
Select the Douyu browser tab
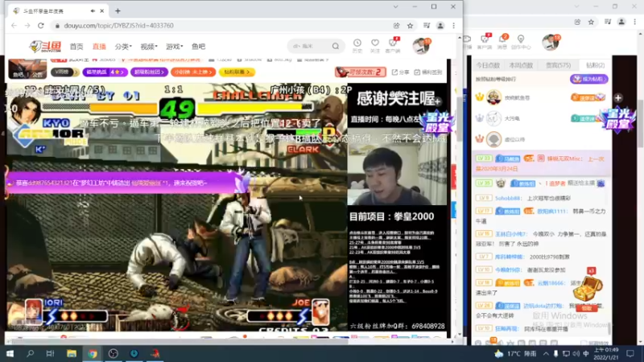click(x=57, y=11)
